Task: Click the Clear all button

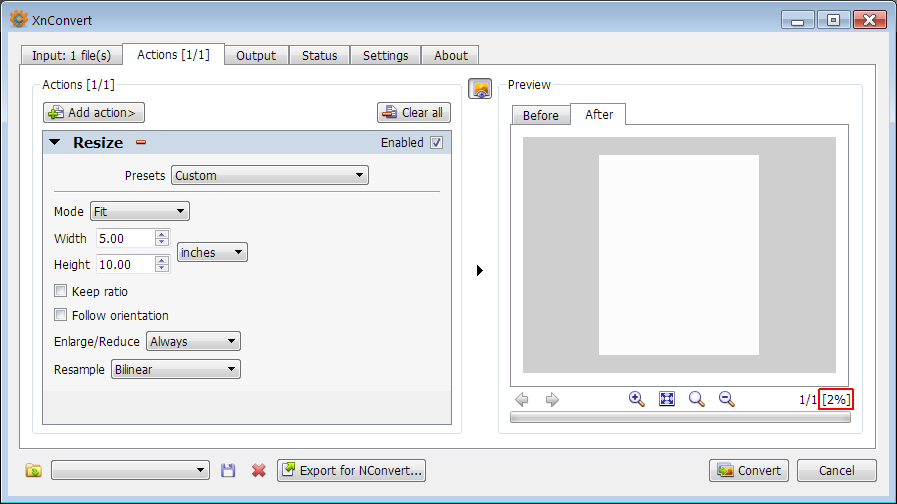Action: (414, 112)
